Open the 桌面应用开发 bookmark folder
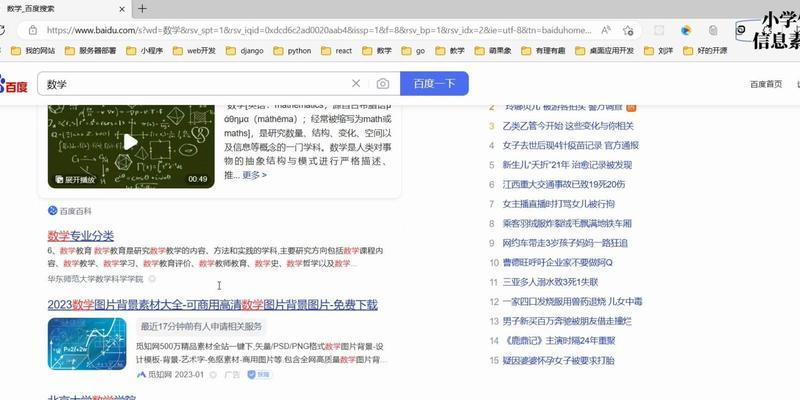 tap(605, 51)
